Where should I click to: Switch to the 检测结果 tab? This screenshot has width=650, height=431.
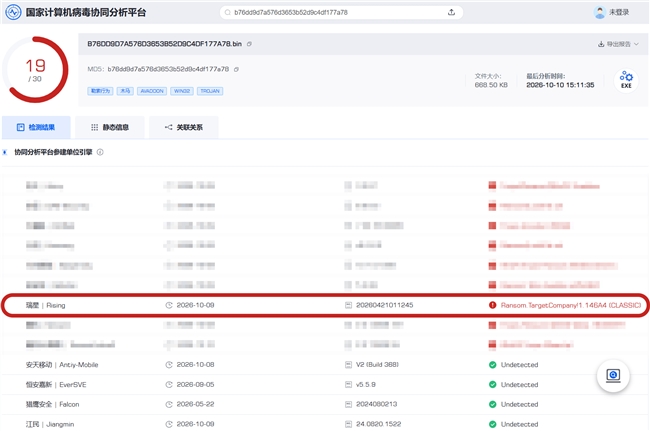point(36,127)
